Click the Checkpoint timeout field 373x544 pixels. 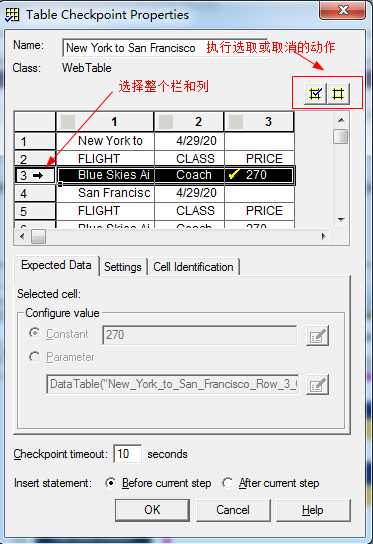(x=127, y=453)
